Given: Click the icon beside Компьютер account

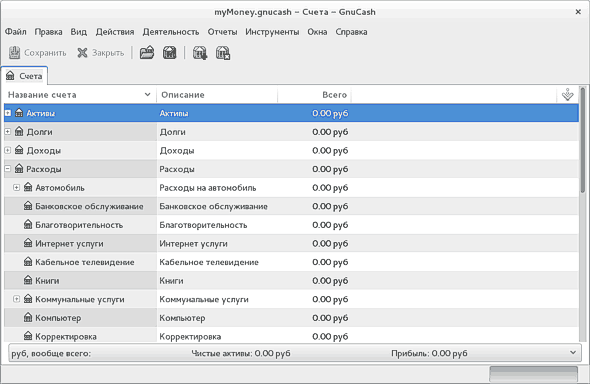Looking at the screenshot, I should tap(28, 317).
